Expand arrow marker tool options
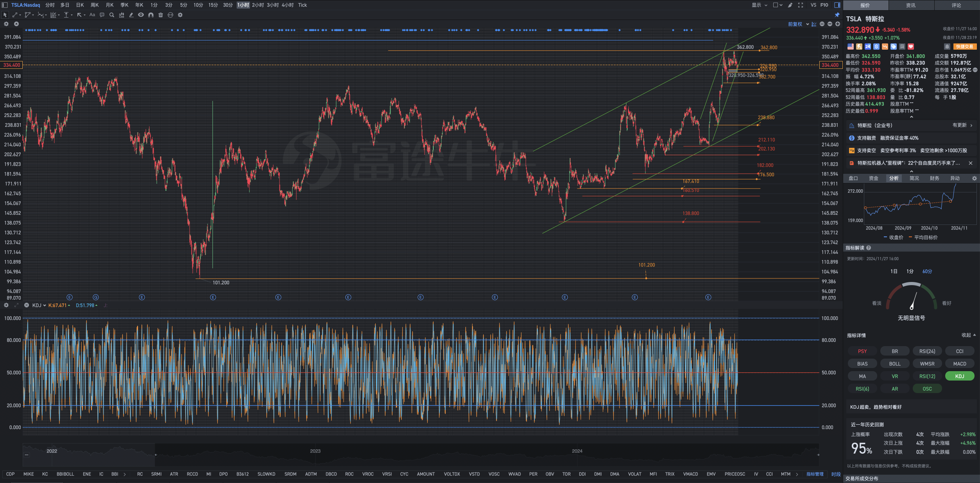This screenshot has width=980, height=483. click(x=84, y=15)
